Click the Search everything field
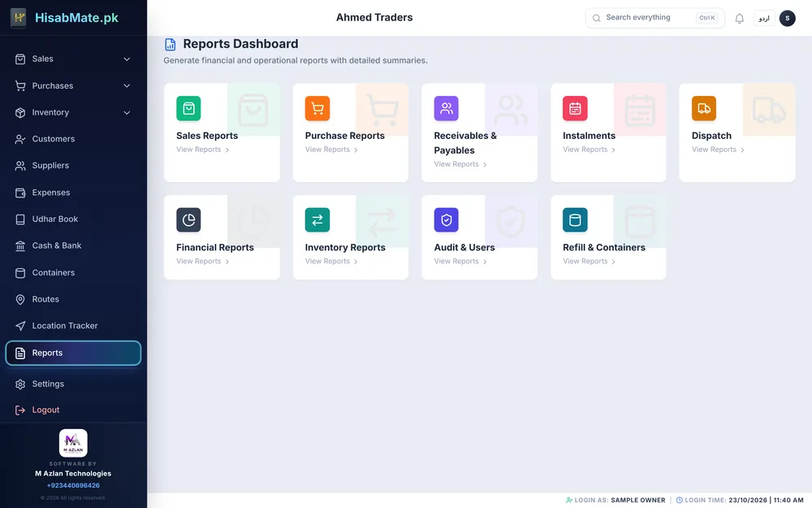 click(654, 18)
